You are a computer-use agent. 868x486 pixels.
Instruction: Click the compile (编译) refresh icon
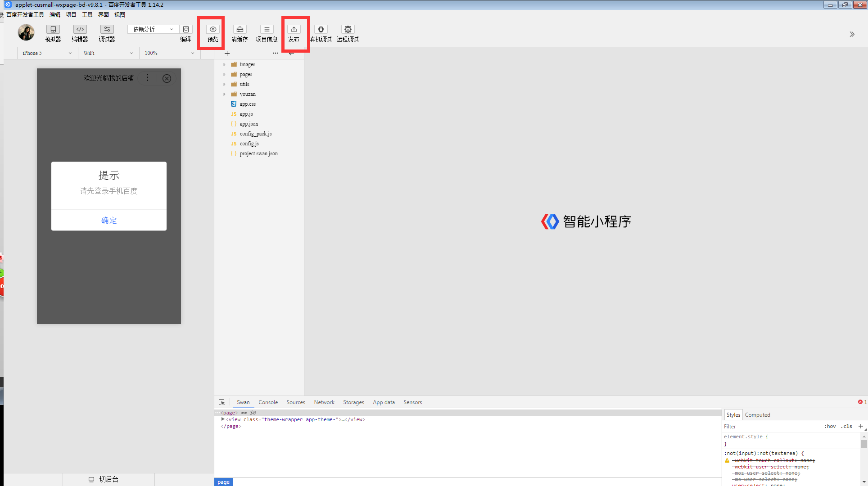point(185,30)
